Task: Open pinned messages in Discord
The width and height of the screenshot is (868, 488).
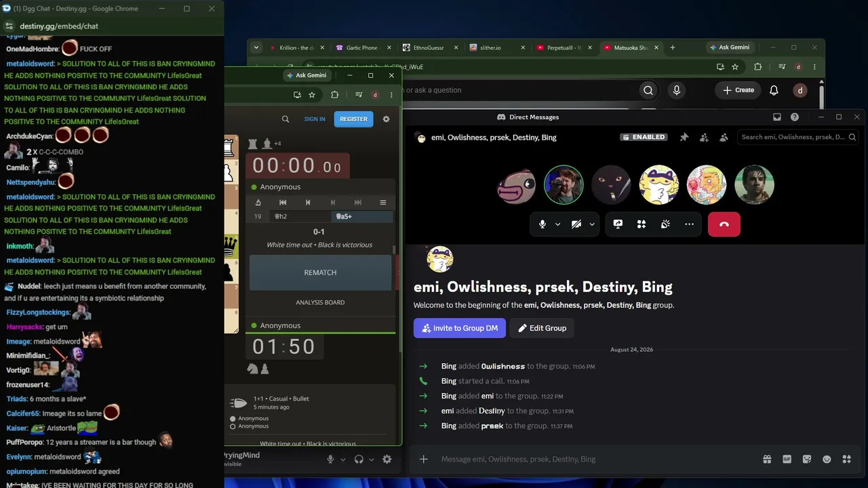Action: point(684,137)
